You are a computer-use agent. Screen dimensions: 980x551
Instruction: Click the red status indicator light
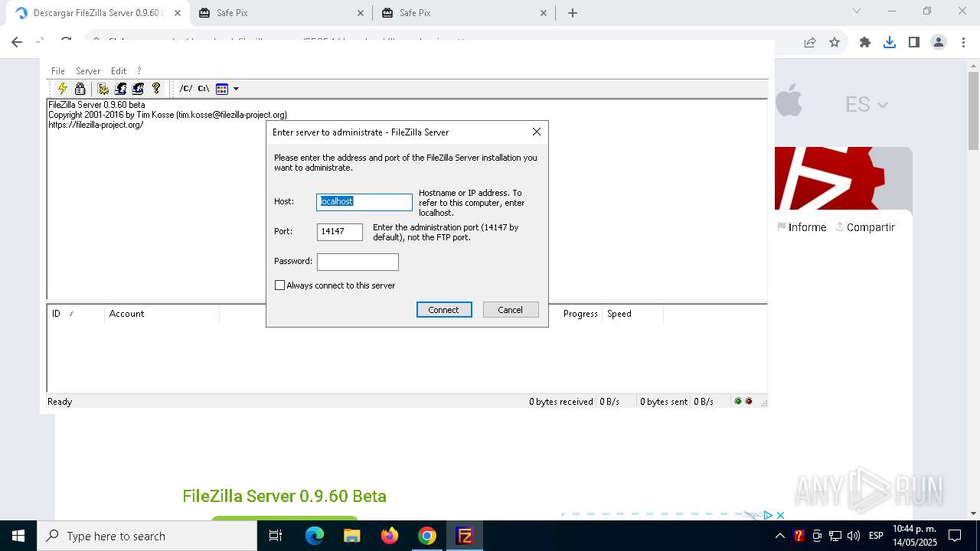point(749,401)
